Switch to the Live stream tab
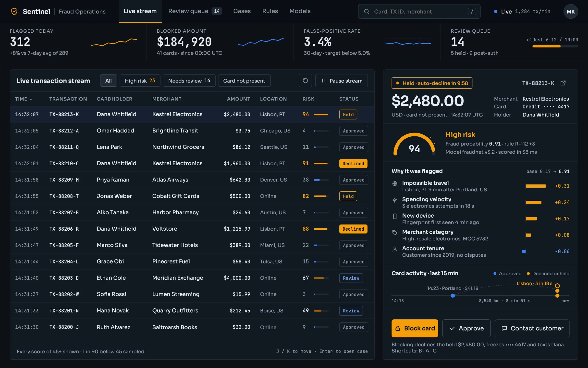Image resolution: width=588 pixels, height=368 pixels. 140,11
